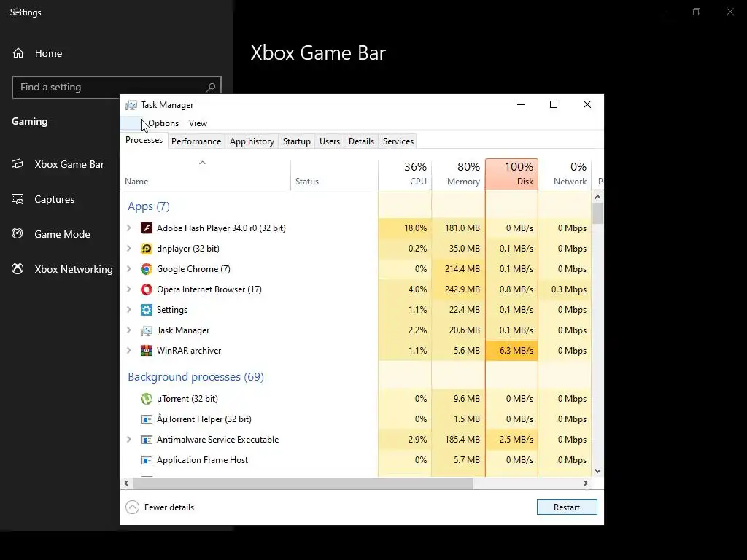Collapse with the Fewer details arrow icon

point(133,507)
